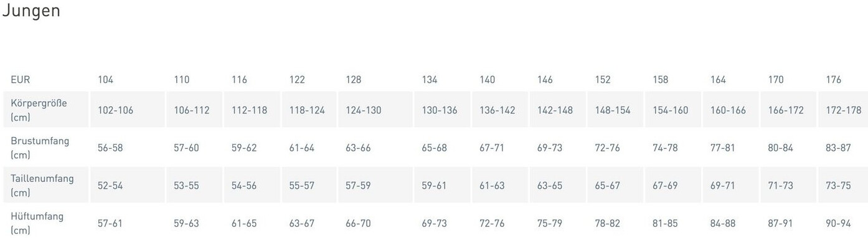Click the Jungen heading
868x238 pixels.
click(x=31, y=11)
